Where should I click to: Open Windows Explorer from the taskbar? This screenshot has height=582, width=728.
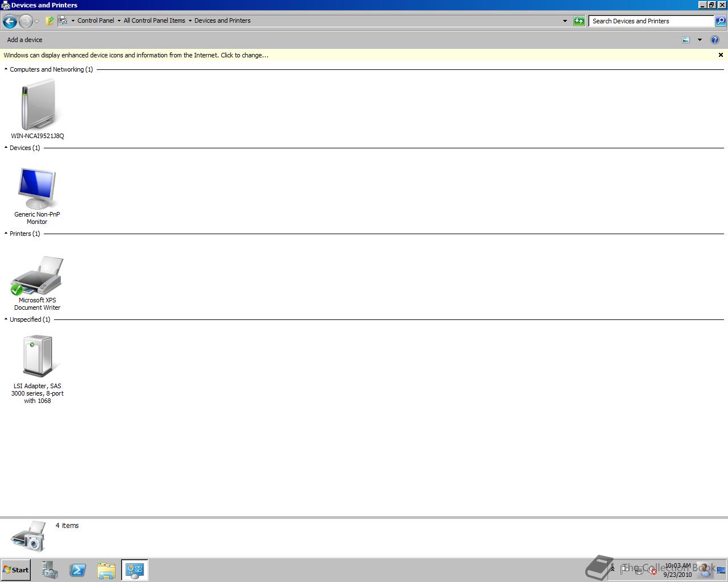coord(106,570)
